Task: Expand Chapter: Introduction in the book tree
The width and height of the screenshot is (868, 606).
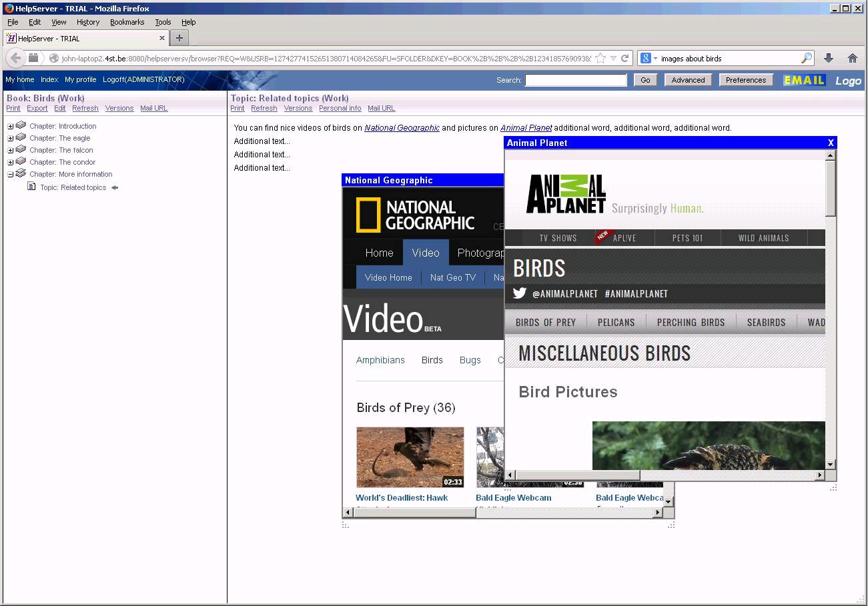Action: 9,126
